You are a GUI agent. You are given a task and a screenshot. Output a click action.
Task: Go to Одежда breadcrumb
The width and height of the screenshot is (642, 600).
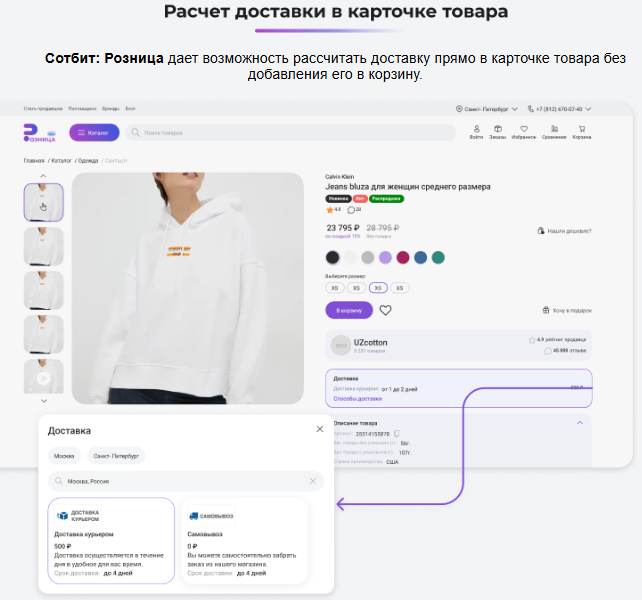[x=88, y=161]
